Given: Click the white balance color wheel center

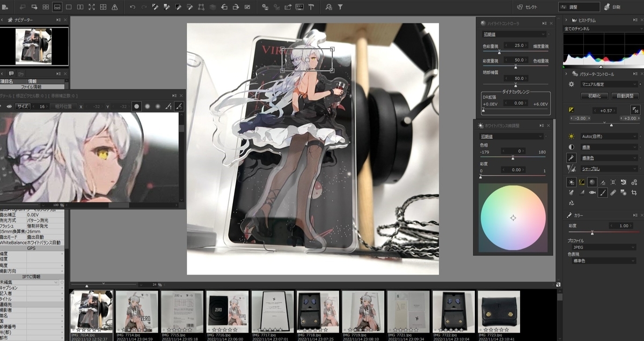Looking at the screenshot, I should click(x=513, y=218).
